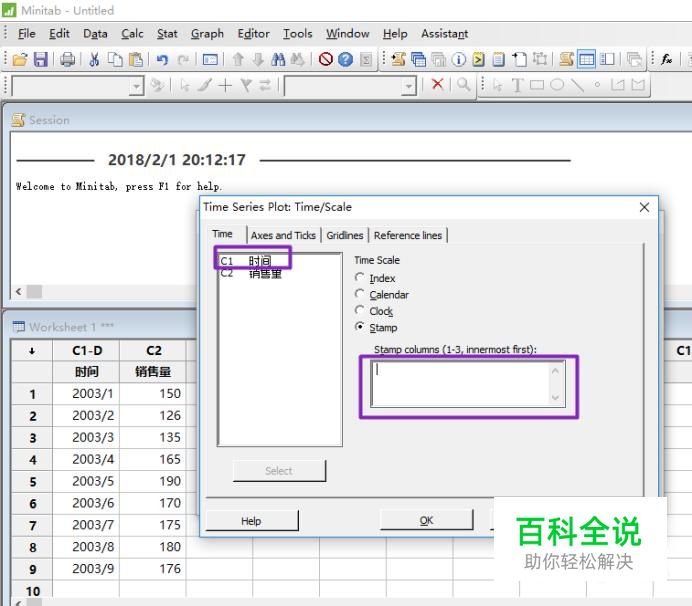Screen dimensions: 692x606
Task: Close the Time Series Plot dialog
Action: 644,207
